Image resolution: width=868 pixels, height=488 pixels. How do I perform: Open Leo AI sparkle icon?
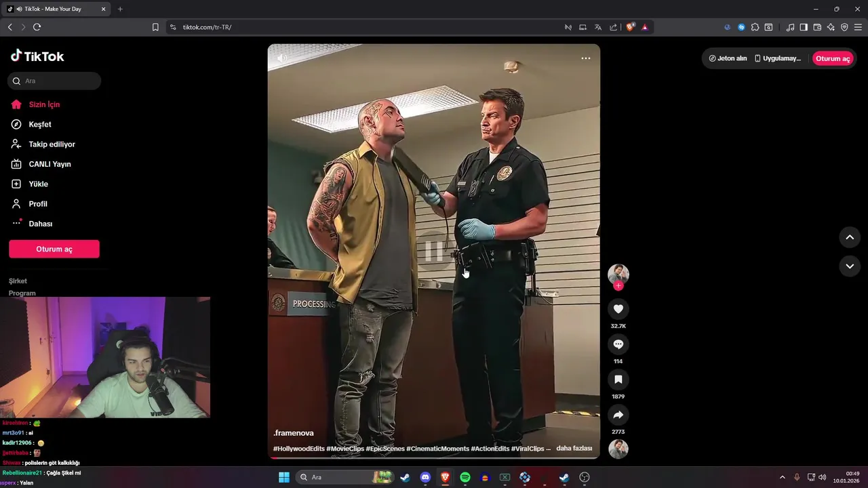(831, 27)
